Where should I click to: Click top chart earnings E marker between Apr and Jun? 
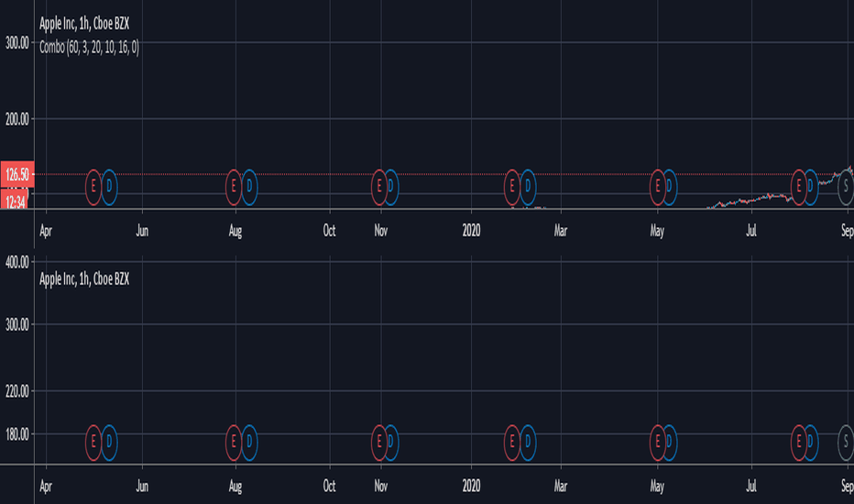[x=93, y=187]
